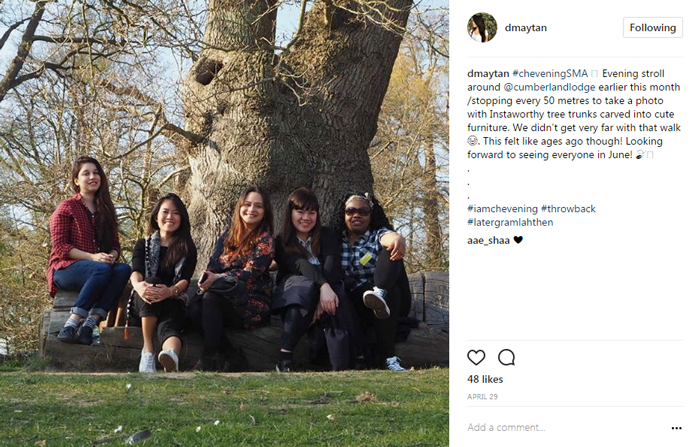The width and height of the screenshot is (700, 447).
Task: Toggle the Following button
Action: 653,28
